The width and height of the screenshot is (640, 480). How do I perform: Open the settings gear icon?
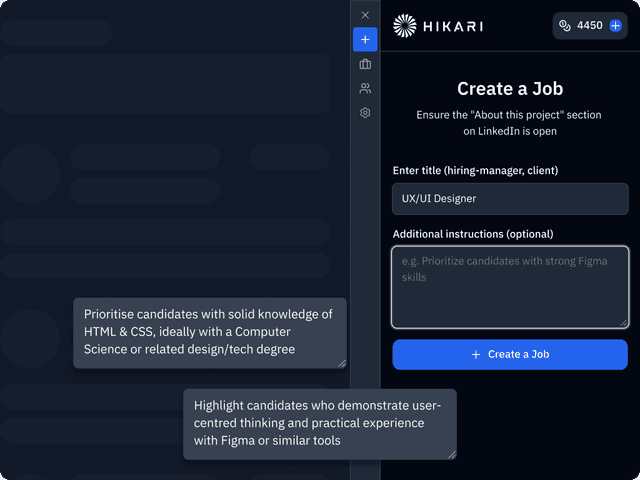(365, 113)
